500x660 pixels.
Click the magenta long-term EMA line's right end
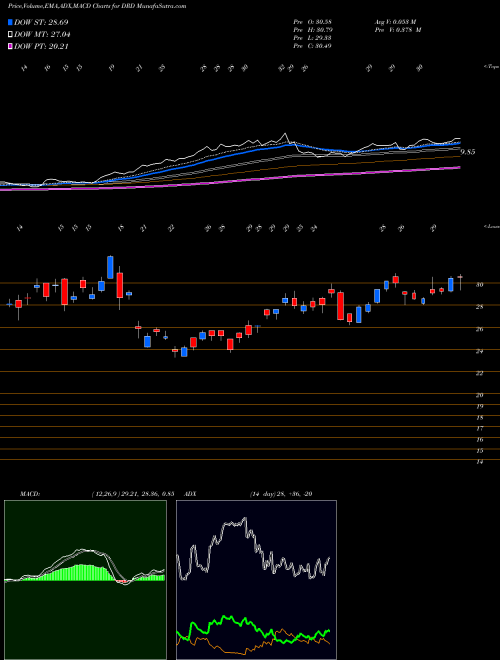458,168
